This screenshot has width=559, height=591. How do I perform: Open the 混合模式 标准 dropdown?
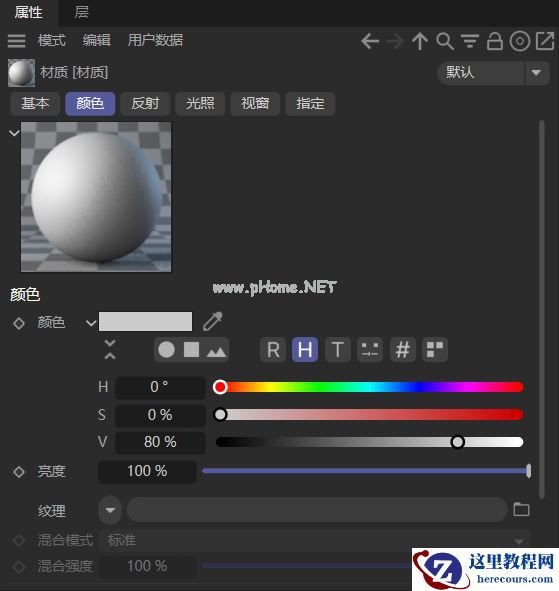coord(315,540)
